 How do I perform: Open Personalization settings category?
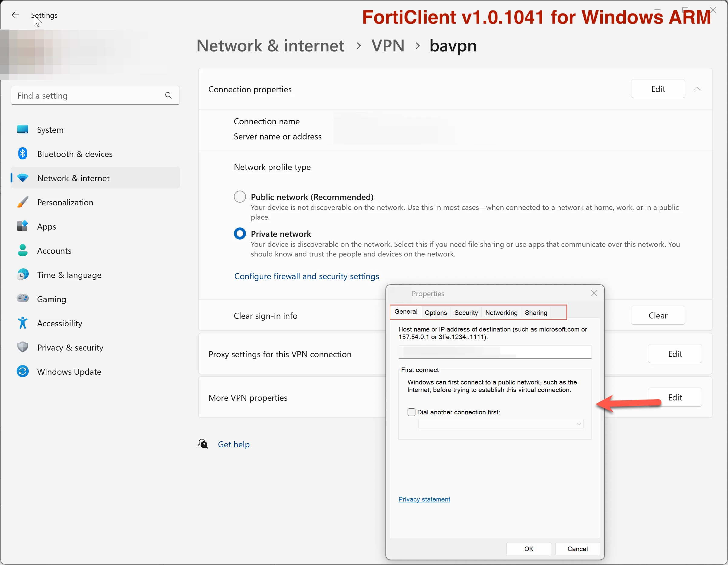point(95,202)
